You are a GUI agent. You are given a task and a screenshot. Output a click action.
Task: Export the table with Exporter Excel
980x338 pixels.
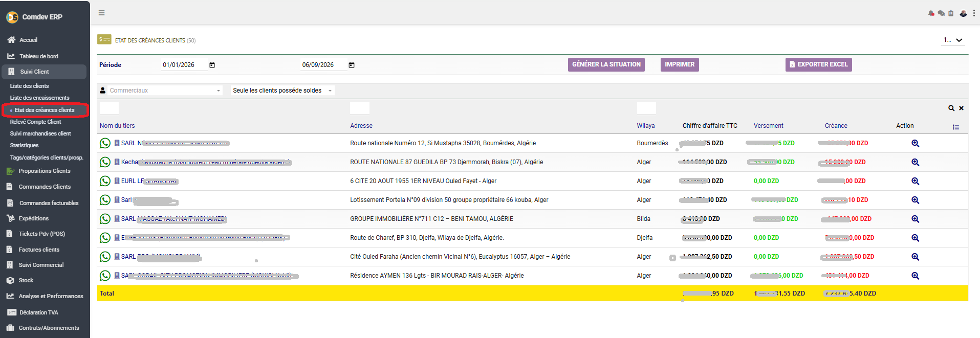819,64
